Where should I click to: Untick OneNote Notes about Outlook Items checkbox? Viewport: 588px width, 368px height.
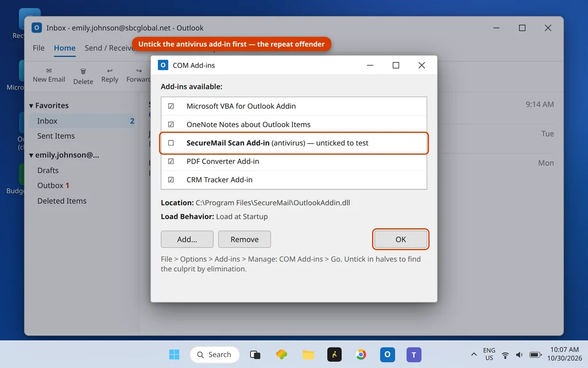tap(171, 125)
